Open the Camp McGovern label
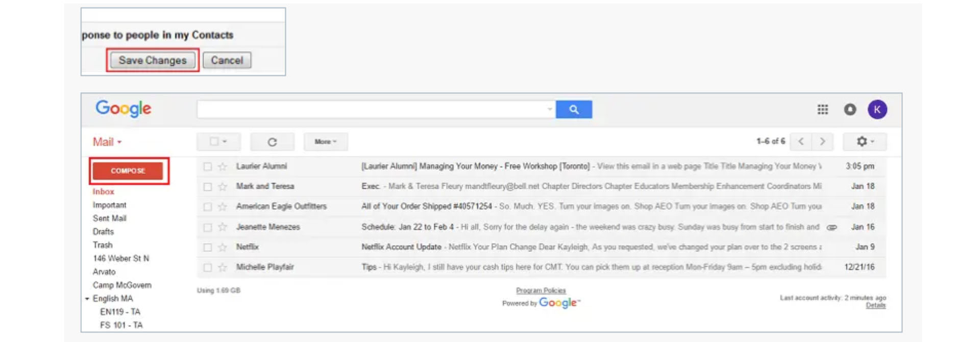Viewport: 980px width, 342px height. [x=122, y=285]
